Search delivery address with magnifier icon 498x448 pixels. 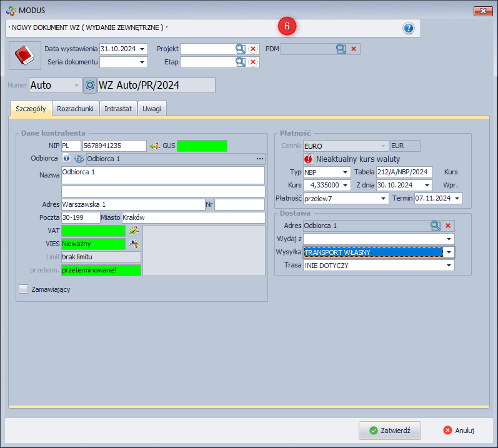[x=436, y=226]
